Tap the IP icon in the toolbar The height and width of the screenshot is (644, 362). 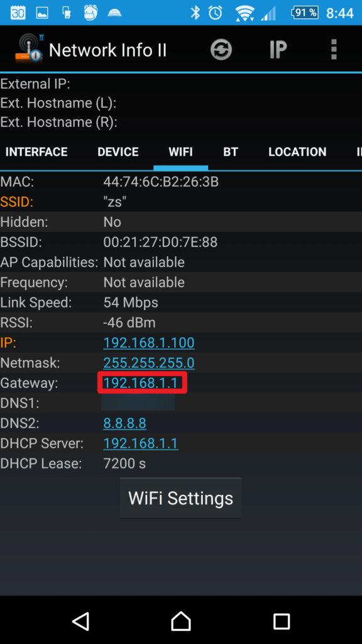[x=278, y=50]
